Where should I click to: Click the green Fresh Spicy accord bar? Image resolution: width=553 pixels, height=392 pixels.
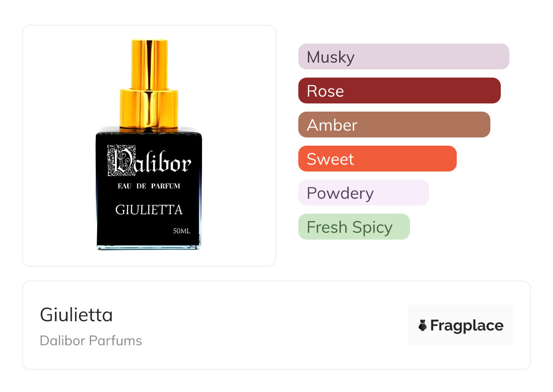[x=354, y=227]
